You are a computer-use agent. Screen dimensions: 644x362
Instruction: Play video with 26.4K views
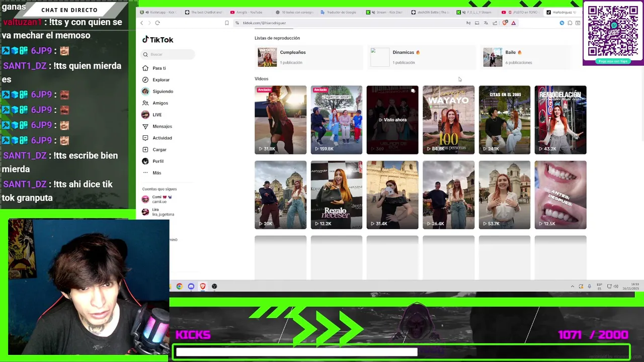click(x=448, y=195)
